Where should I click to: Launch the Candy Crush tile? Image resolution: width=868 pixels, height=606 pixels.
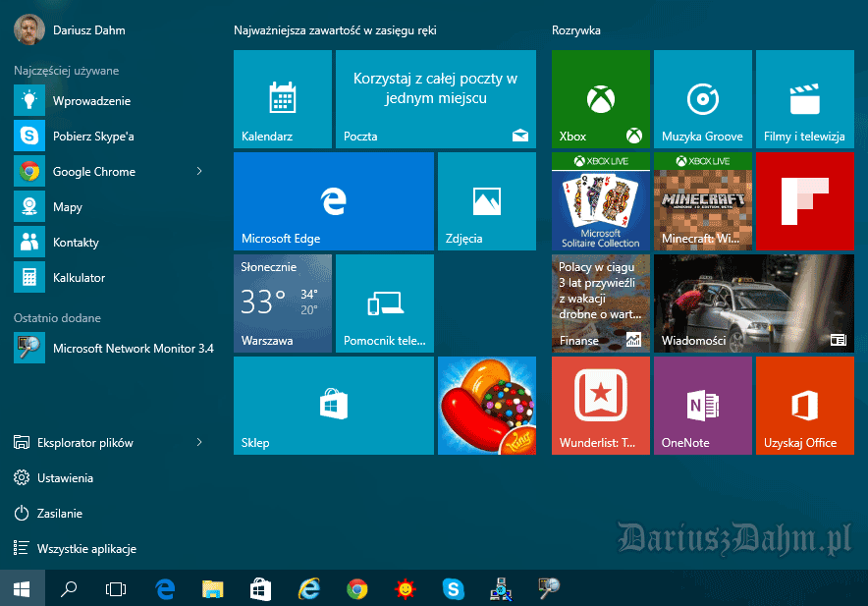487,406
